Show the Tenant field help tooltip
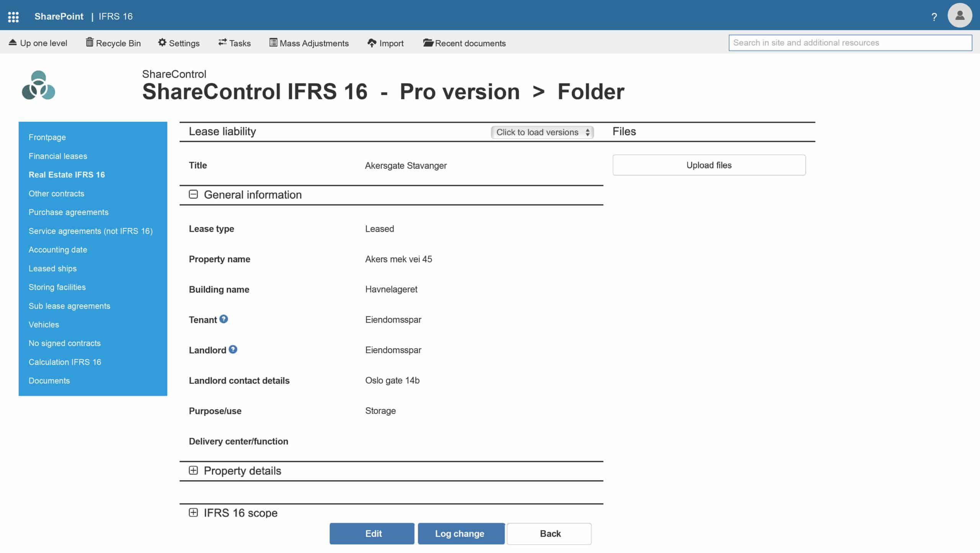The width and height of the screenshot is (980, 553). tap(224, 318)
